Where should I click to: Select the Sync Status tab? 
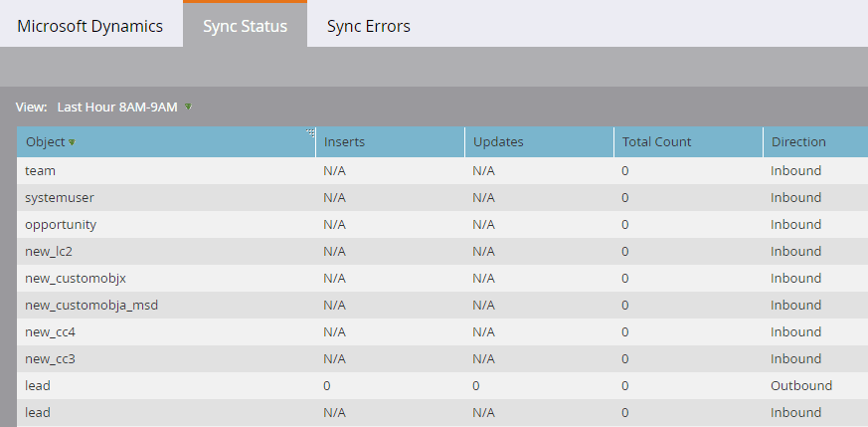pyautogui.click(x=245, y=26)
